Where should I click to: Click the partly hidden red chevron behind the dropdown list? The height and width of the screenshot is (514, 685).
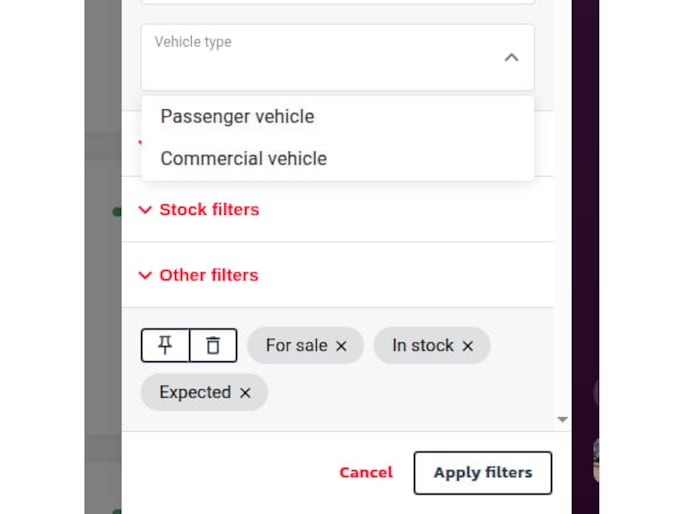click(x=139, y=144)
